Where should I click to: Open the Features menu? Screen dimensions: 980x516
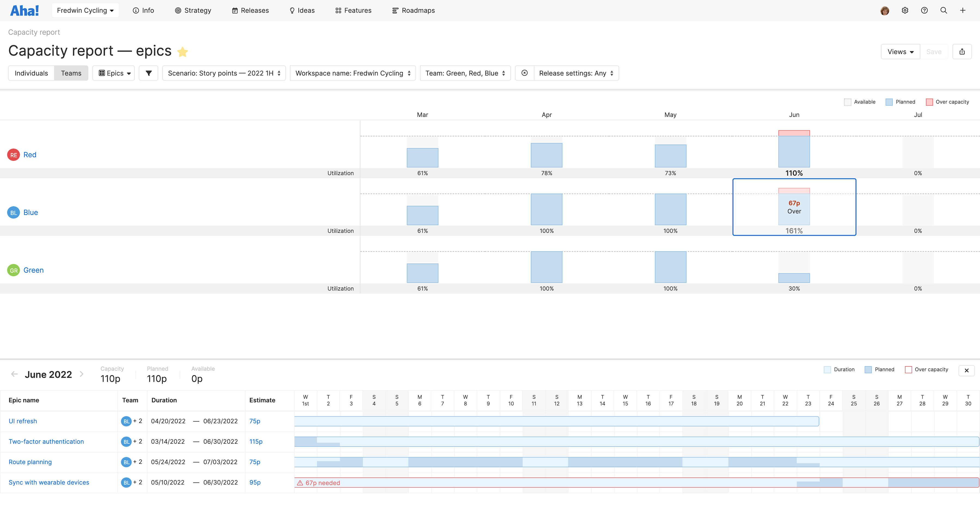point(353,10)
